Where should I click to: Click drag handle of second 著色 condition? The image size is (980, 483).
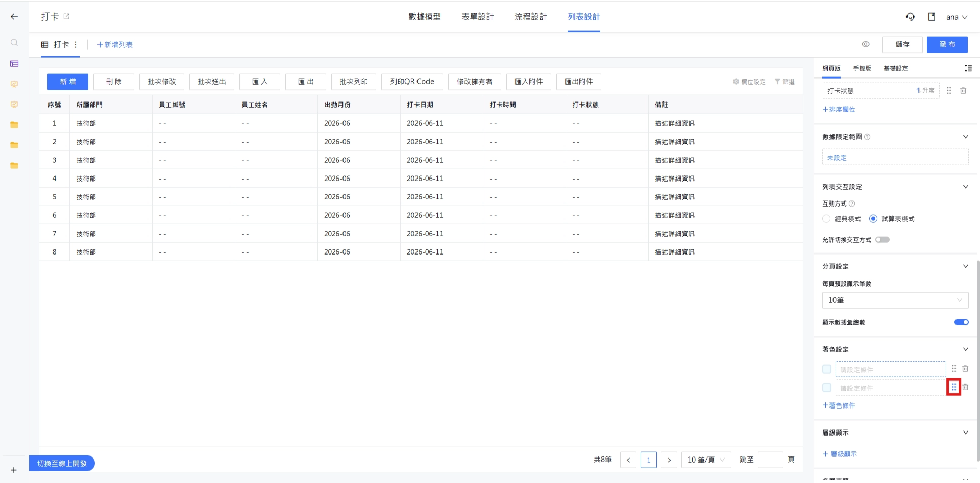pyautogui.click(x=954, y=387)
